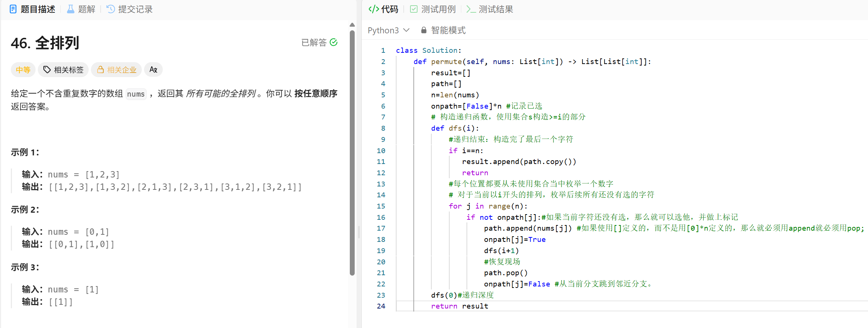Click the output [[1]] line
Viewport: 868px width, 328px height.
click(48, 302)
